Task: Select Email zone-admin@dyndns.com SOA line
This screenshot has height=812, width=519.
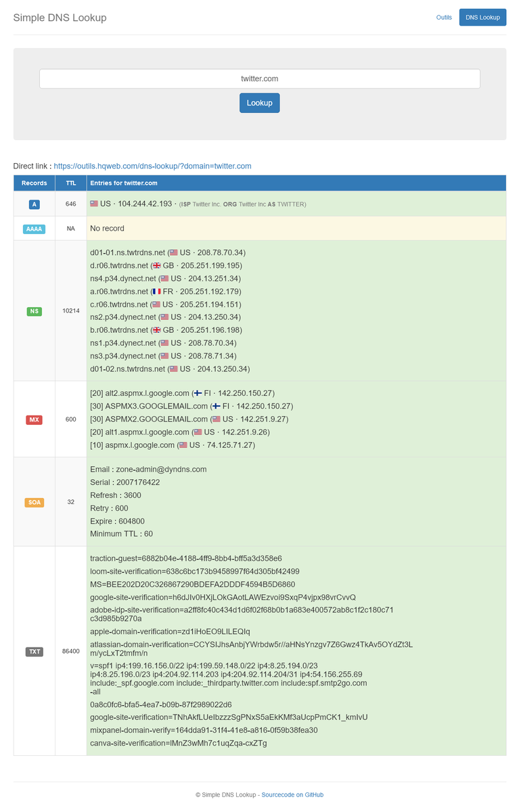Action: click(148, 469)
